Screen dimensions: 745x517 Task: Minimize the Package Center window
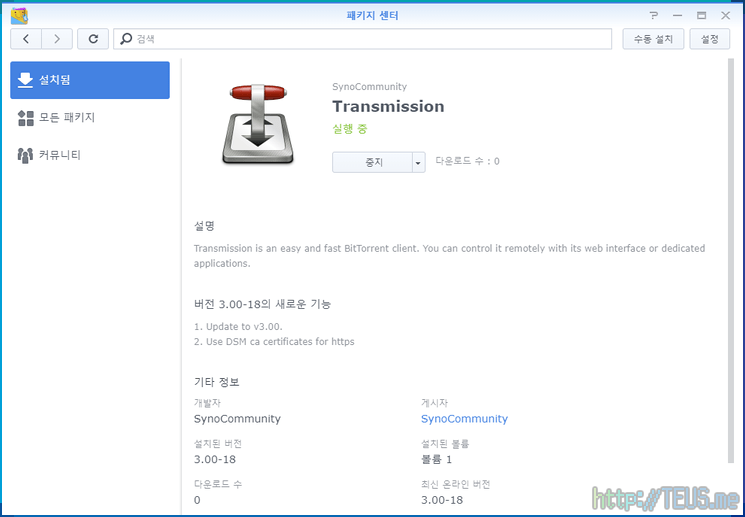coord(678,15)
